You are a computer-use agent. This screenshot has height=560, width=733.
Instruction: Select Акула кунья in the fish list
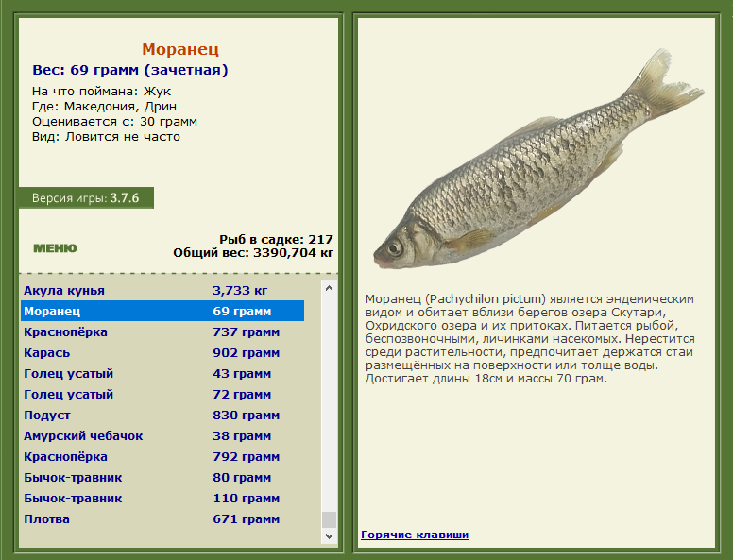(162, 290)
